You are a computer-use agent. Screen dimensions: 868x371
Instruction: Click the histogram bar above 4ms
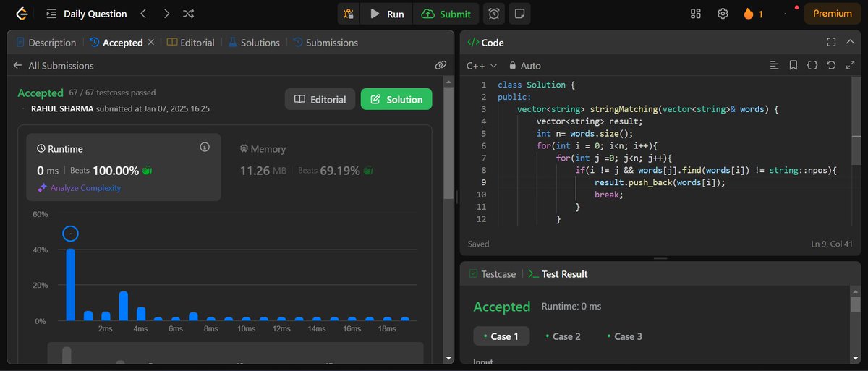(141, 314)
